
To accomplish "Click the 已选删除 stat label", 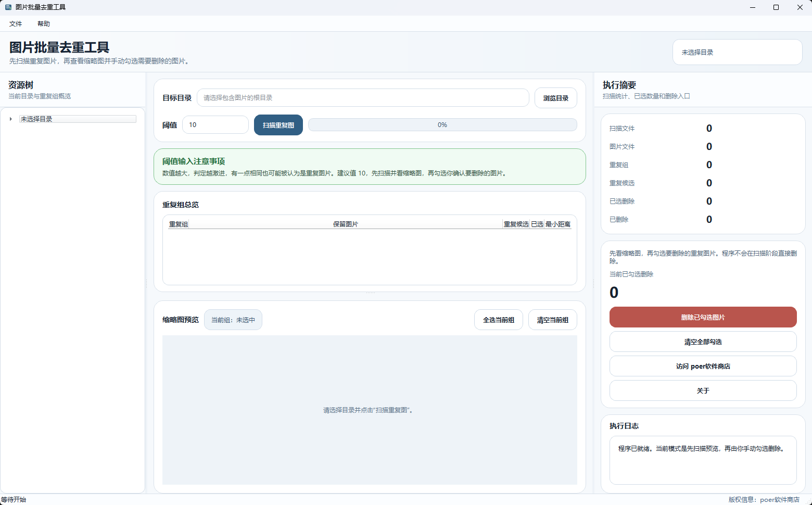I will pos(622,201).
